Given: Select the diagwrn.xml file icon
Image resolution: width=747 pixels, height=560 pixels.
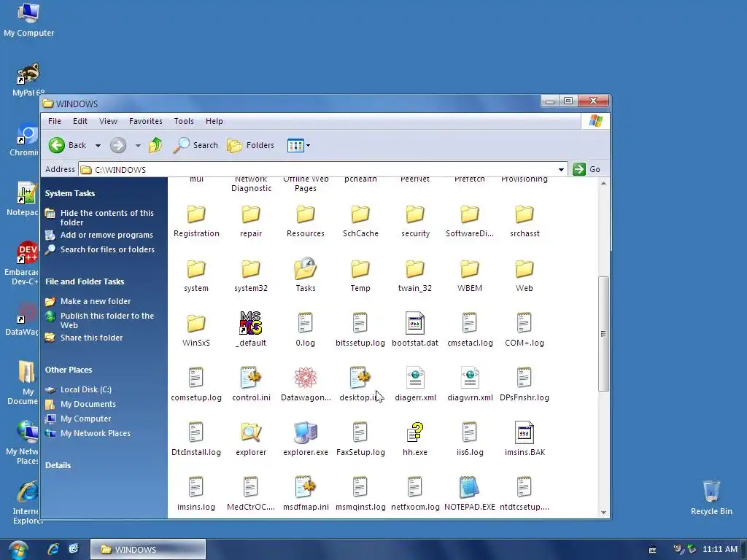Looking at the screenshot, I should 470,378.
